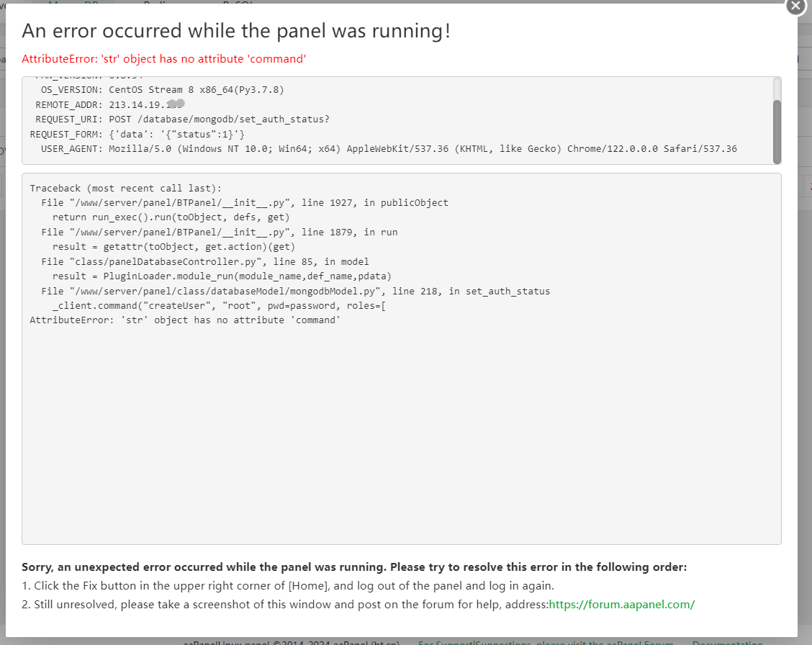Click the REQUEST_FORM data status line

pyautogui.click(x=137, y=134)
